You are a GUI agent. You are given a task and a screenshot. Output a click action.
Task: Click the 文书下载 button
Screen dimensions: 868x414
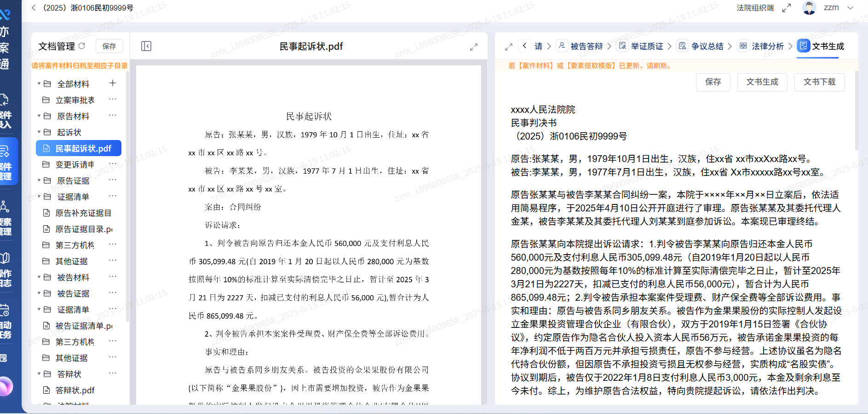[x=819, y=82]
